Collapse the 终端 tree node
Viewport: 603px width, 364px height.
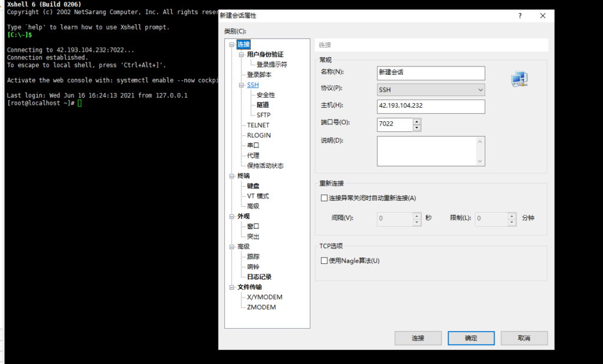(231, 176)
